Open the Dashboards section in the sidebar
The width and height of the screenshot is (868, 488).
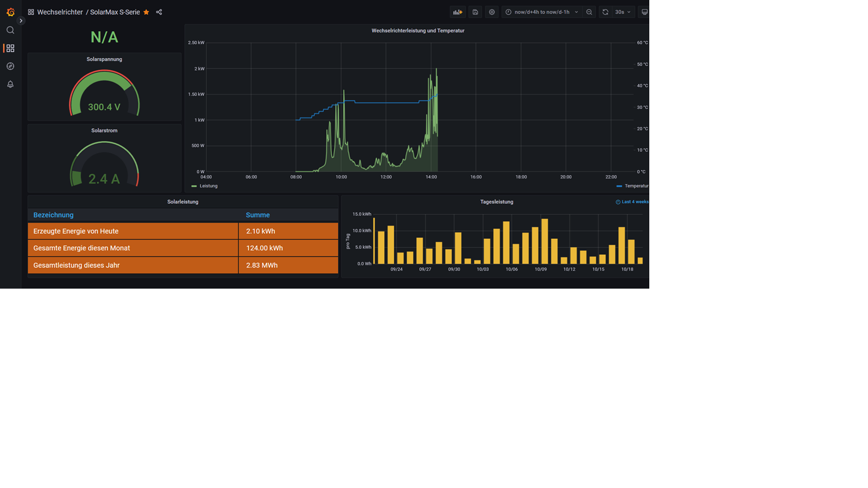click(x=10, y=49)
